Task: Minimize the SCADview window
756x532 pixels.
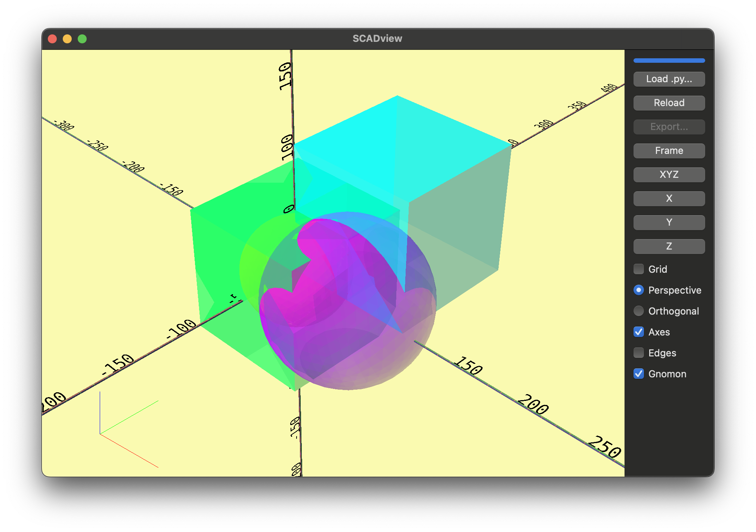Action: pos(67,38)
